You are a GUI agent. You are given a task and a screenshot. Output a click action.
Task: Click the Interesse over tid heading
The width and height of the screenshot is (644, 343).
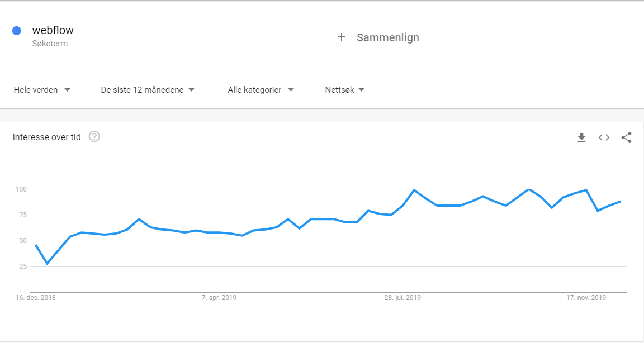point(47,137)
